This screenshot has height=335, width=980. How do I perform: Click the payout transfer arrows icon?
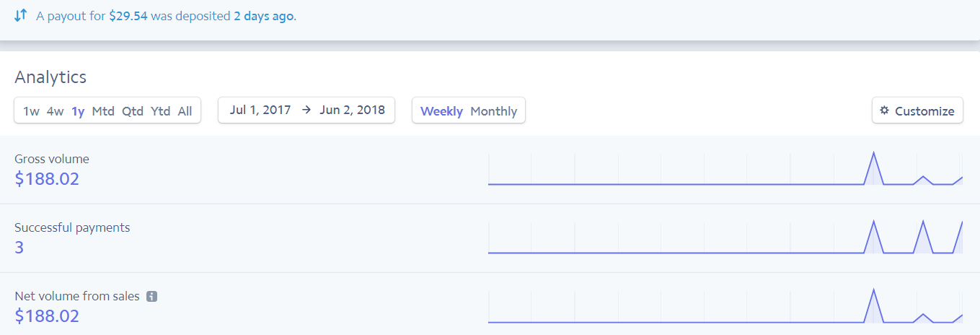tap(20, 15)
